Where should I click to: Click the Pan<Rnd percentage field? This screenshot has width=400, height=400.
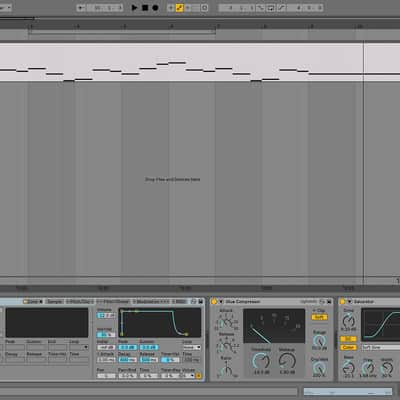[x=127, y=376]
